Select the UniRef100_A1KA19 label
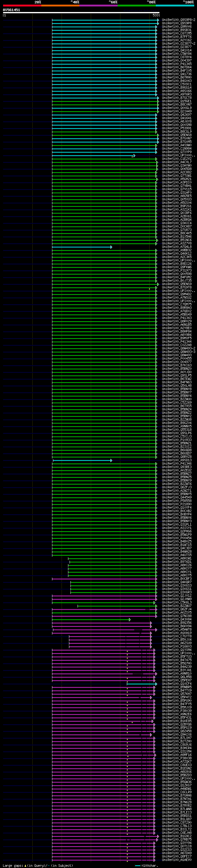Image resolution: width=197 pixels, height=868 pixels. (x=177, y=633)
